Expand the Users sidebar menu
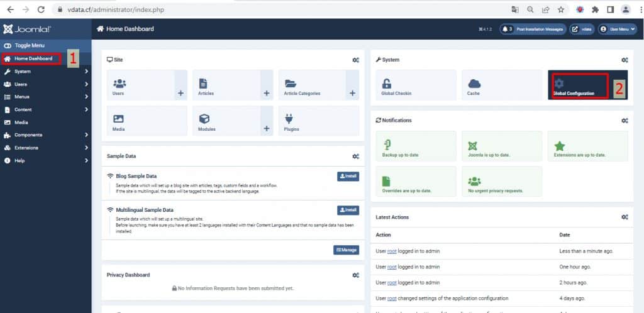Screen dimensions: 644x313 [45, 84]
